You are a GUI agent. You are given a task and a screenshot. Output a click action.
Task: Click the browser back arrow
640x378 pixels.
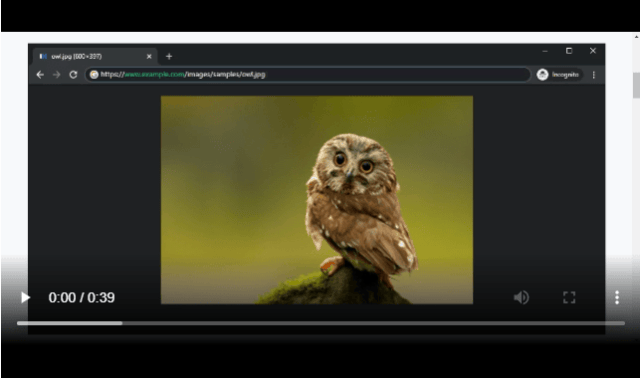tap(40, 75)
